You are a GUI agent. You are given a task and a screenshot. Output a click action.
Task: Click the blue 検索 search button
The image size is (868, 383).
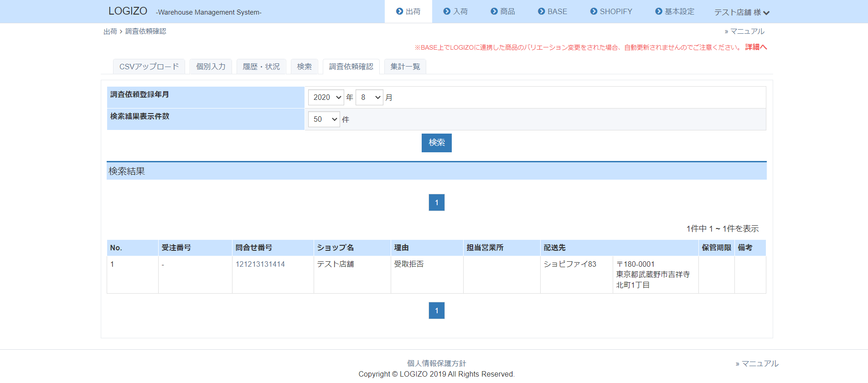pyautogui.click(x=437, y=143)
